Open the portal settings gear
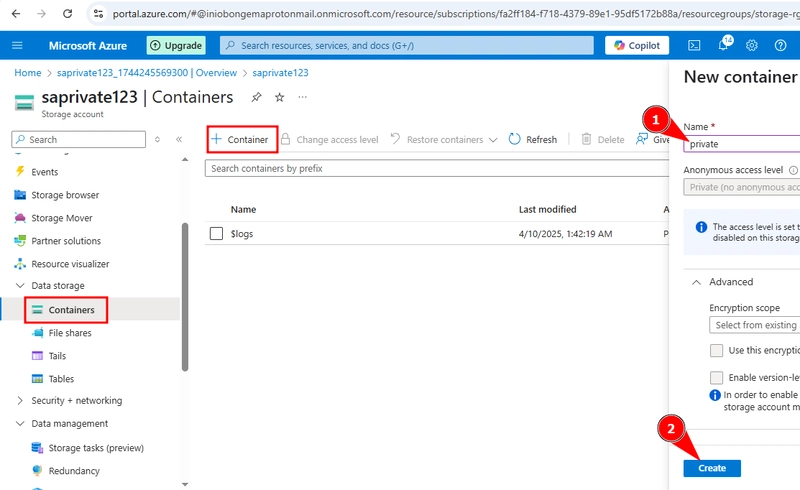The image size is (800, 490). coord(752,45)
